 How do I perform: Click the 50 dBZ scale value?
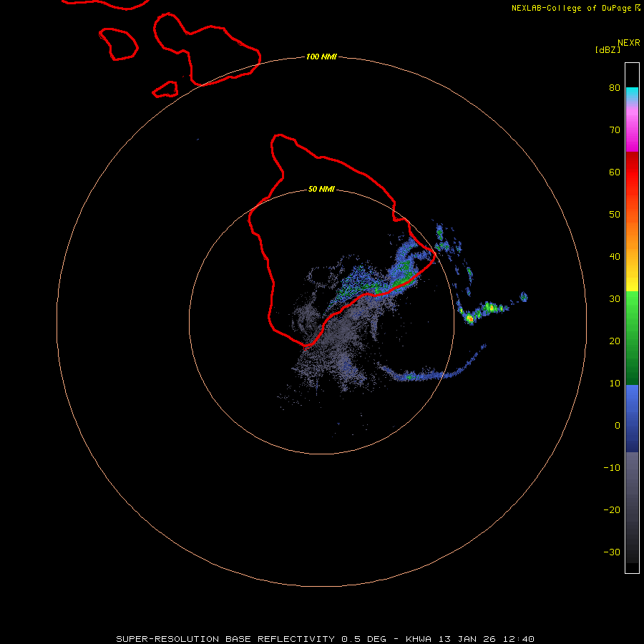(615, 215)
